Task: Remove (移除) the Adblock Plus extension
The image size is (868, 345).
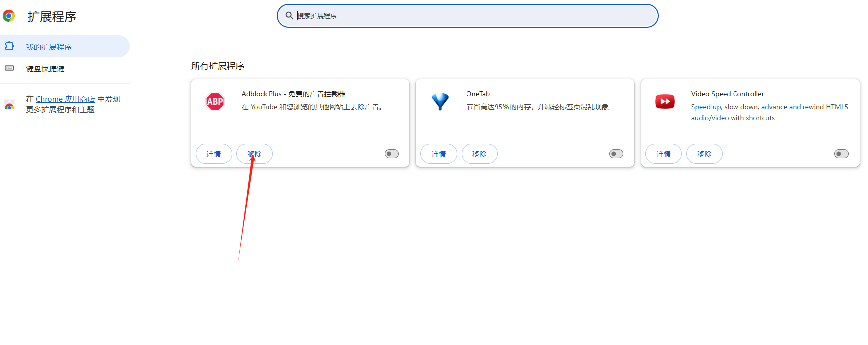Action: tap(255, 154)
